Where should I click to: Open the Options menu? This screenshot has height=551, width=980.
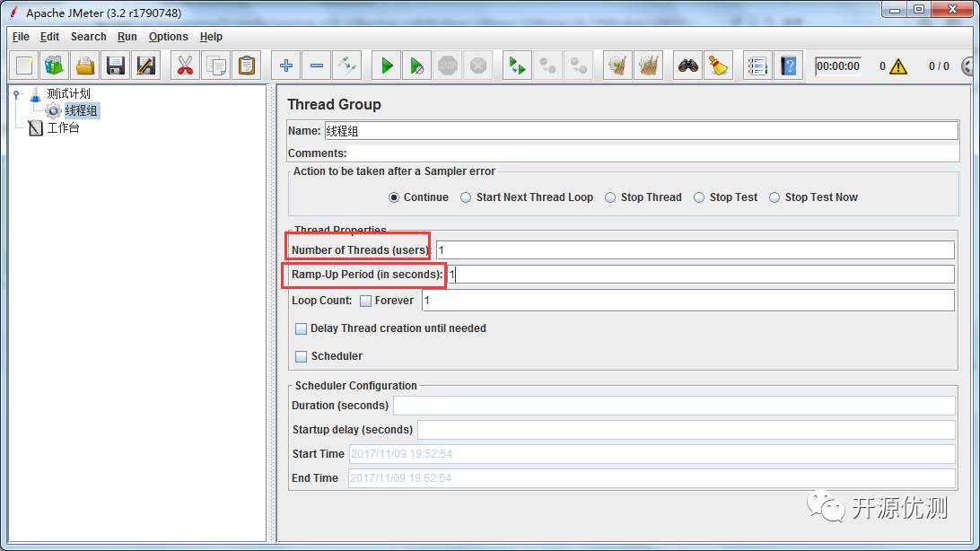coord(168,37)
